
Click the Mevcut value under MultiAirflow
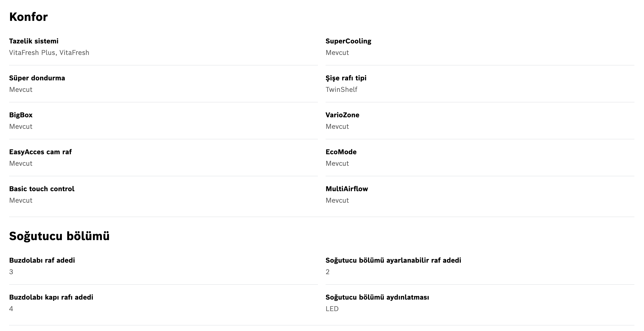coord(337,201)
